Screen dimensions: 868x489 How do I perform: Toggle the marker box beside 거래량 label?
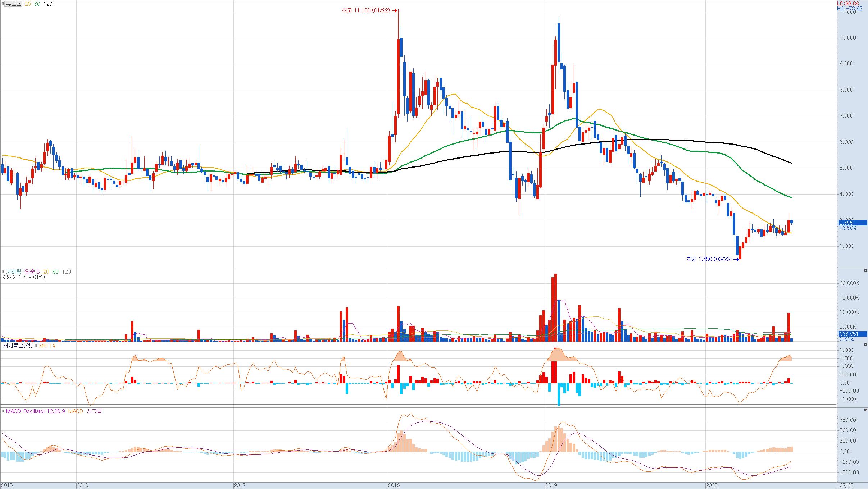pyautogui.click(x=3, y=272)
